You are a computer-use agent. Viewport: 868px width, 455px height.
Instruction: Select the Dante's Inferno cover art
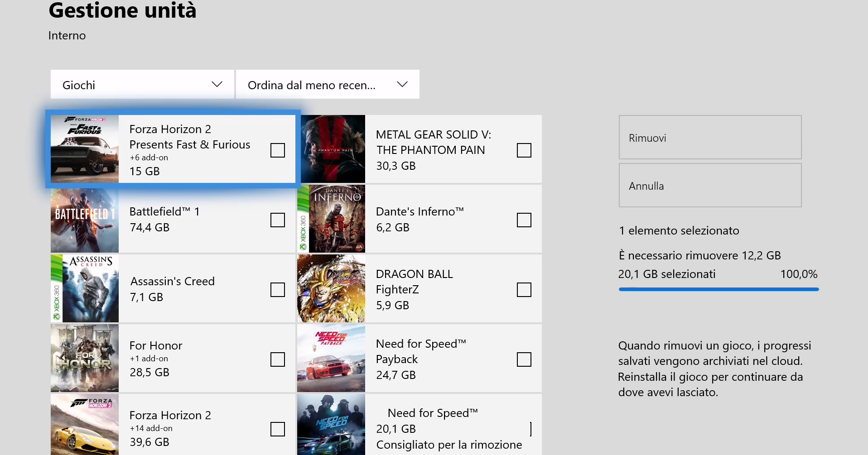tap(331, 219)
